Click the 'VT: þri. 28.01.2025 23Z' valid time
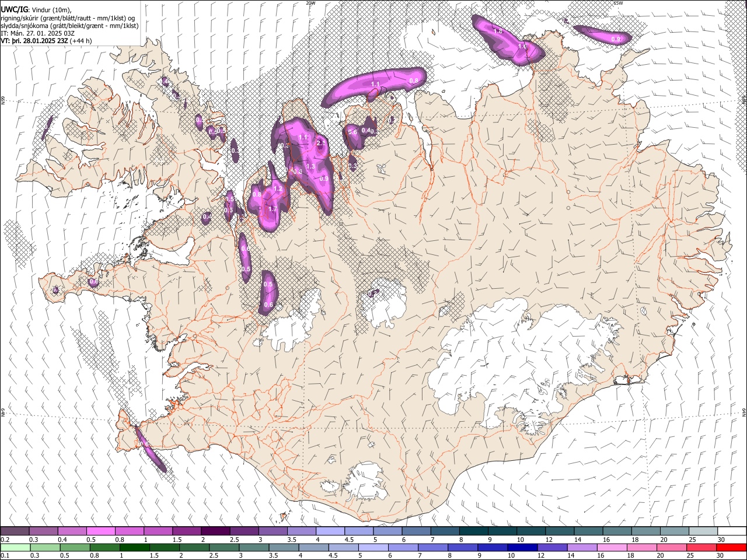The width and height of the screenshot is (747, 560). pyautogui.click(x=34, y=41)
